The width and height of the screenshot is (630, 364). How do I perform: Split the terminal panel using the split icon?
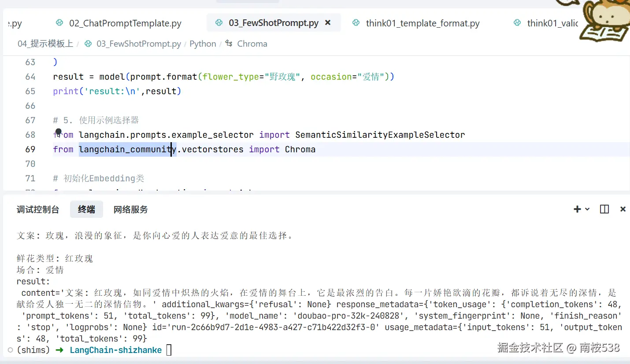tap(604, 209)
